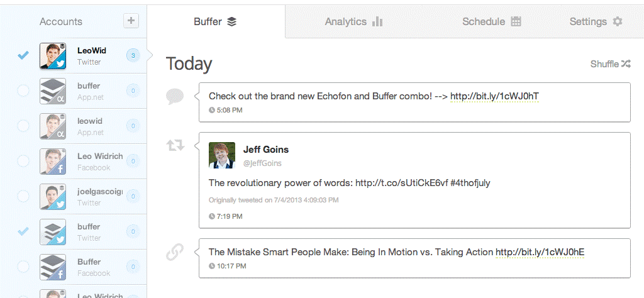The height and width of the screenshot is (298, 644).
Task: Check the buffer App.net account circle
Action: click(x=23, y=91)
